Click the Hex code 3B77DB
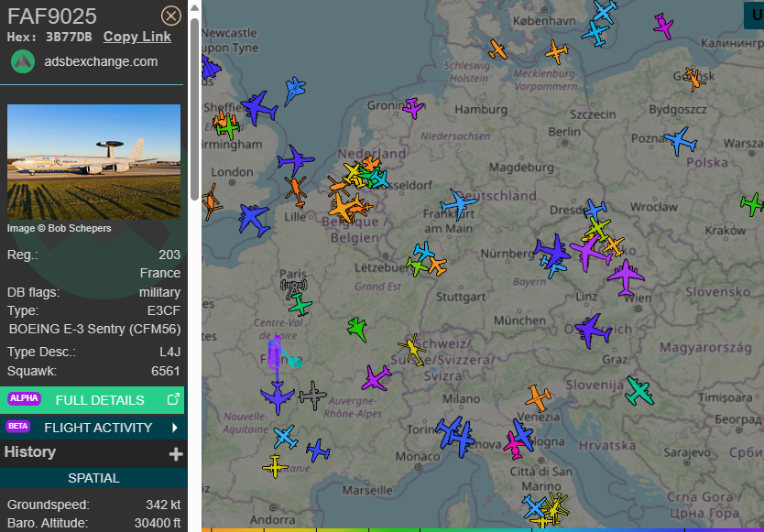The height and width of the screenshot is (532, 764). (x=69, y=37)
